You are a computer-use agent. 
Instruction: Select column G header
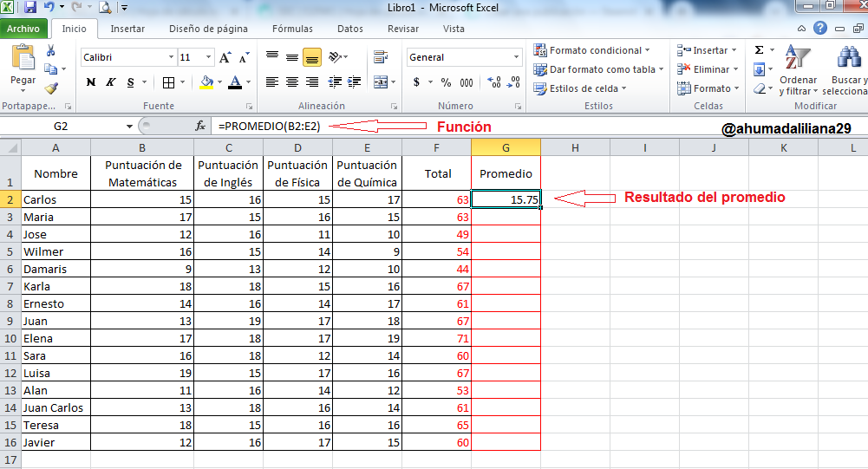[x=506, y=148]
